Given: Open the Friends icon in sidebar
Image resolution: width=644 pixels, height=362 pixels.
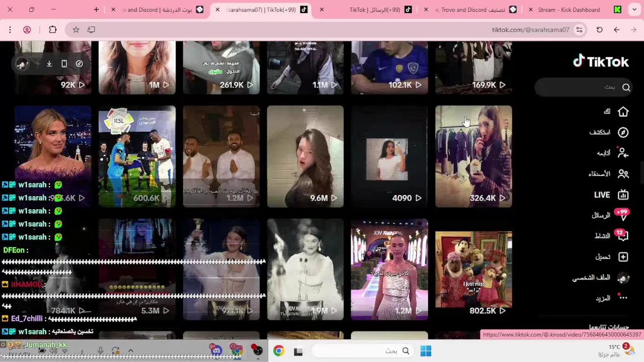Looking at the screenshot, I should point(623,174).
